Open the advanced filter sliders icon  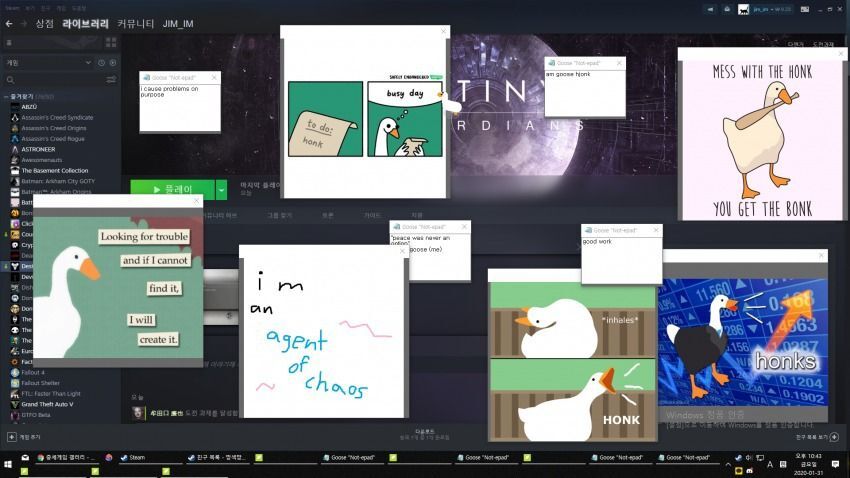111,80
